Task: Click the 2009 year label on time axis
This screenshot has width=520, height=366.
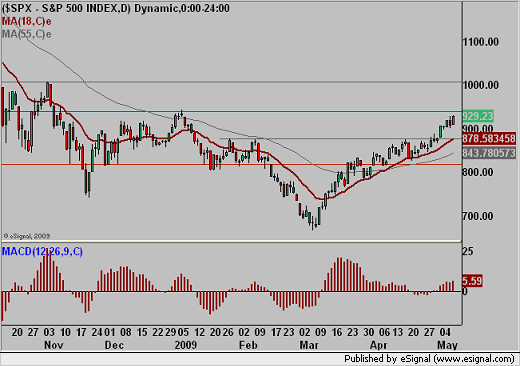Action: click(x=186, y=345)
